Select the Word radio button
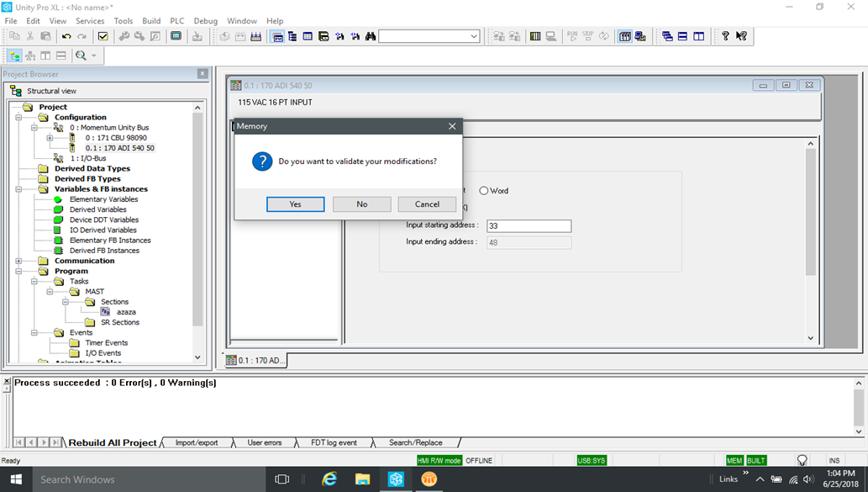The image size is (868, 492). point(484,191)
